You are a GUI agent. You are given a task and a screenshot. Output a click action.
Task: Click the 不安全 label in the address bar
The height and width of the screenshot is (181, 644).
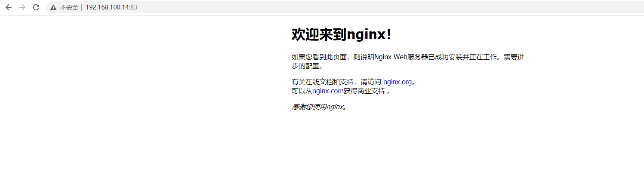pyautogui.click(x=69, y=7)
